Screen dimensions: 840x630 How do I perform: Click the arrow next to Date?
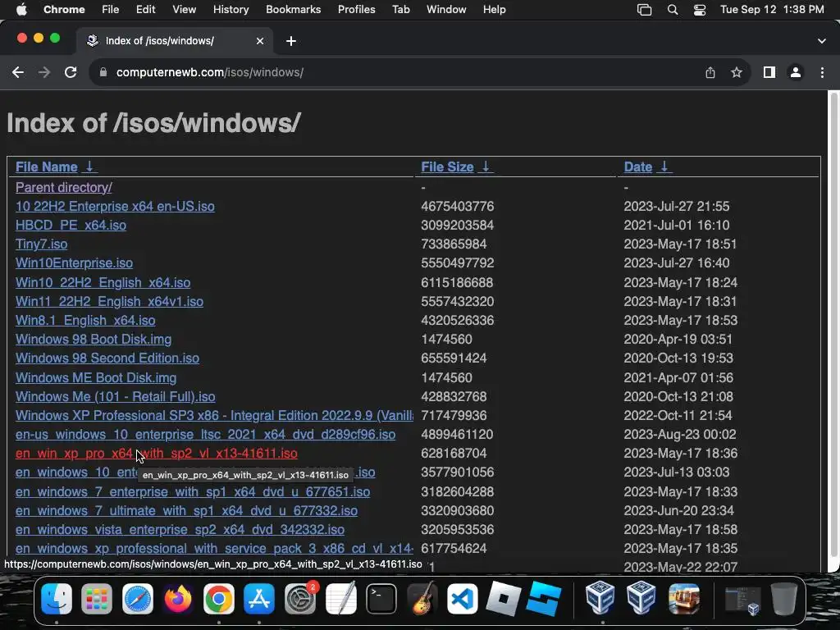[x=664, y=167]
